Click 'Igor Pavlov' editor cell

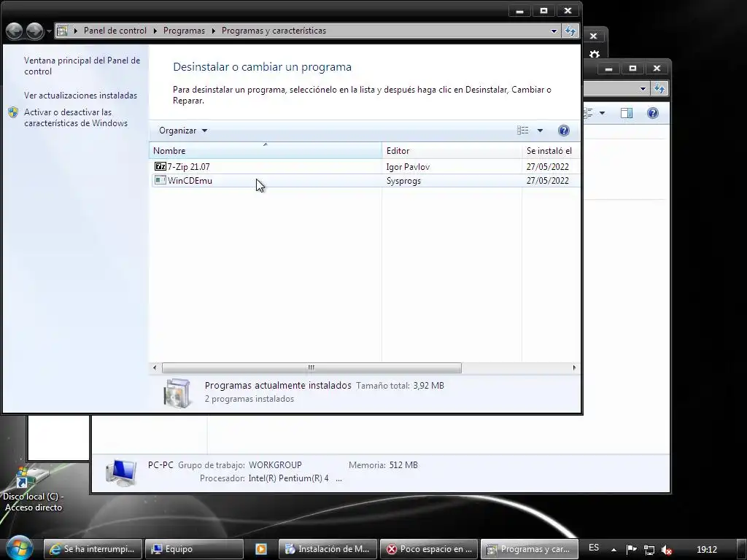[408, 167]
